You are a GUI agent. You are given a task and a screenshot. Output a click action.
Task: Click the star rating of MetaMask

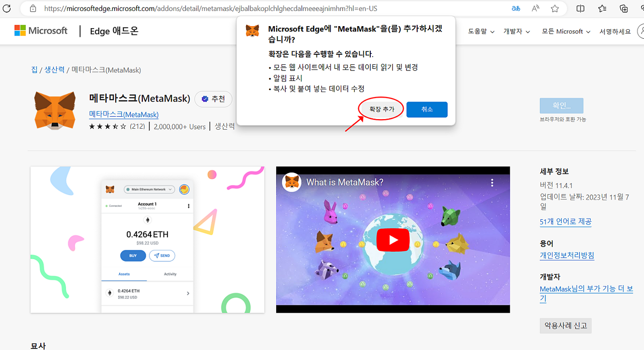(108, 127)
